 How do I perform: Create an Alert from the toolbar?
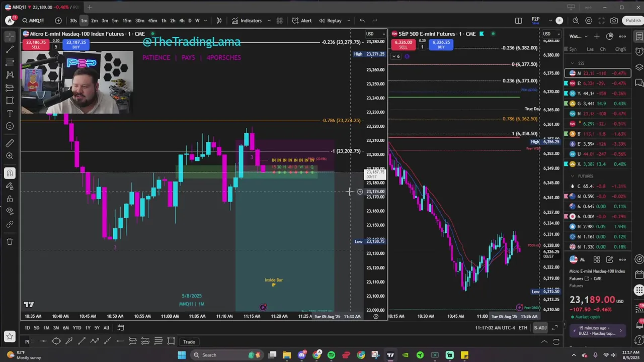pyautogui.click(x=302, y=21)
